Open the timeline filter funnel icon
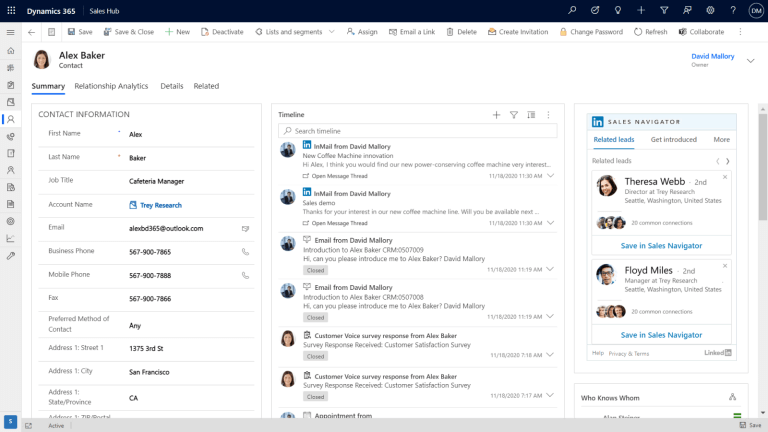 coord(514,115)
